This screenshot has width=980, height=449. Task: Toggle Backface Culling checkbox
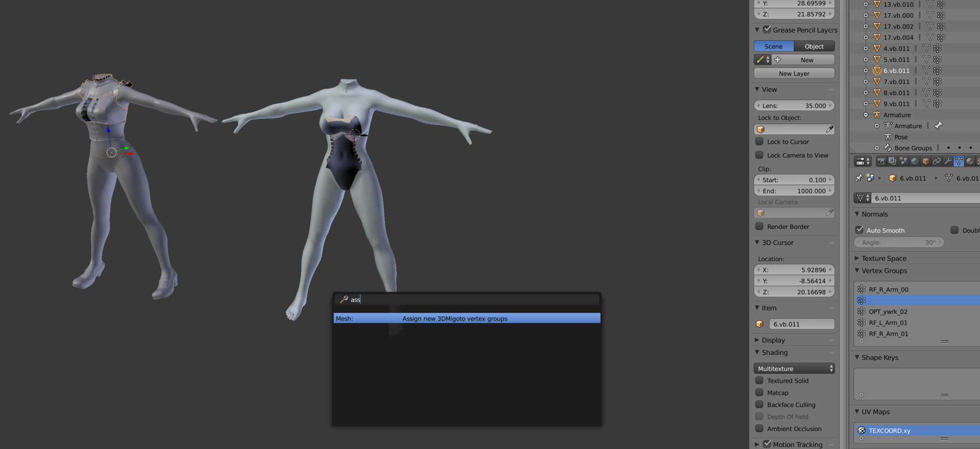click(x=759, y=405)
